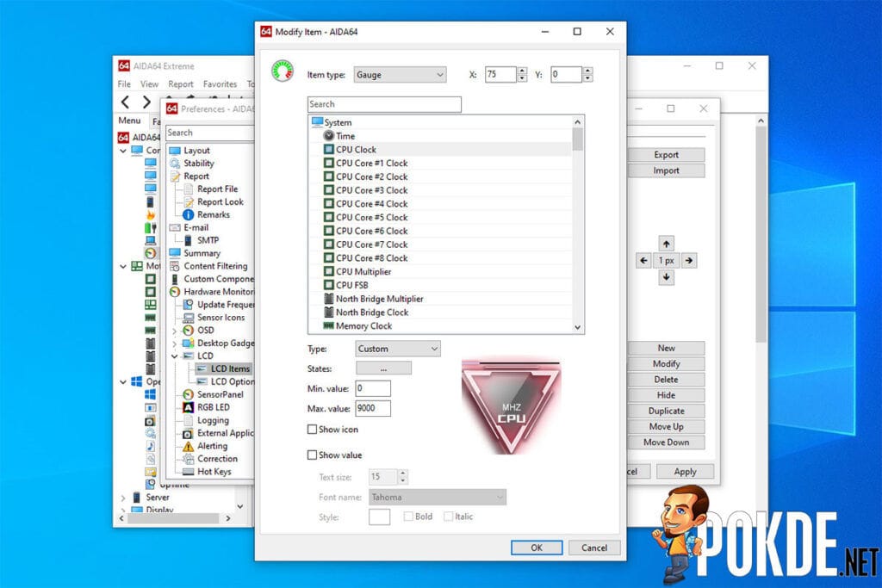This screenshot has width=882, height=588.
Task: Click the sensor list vertical scrollbar thumb
Action: click(577, 139)
